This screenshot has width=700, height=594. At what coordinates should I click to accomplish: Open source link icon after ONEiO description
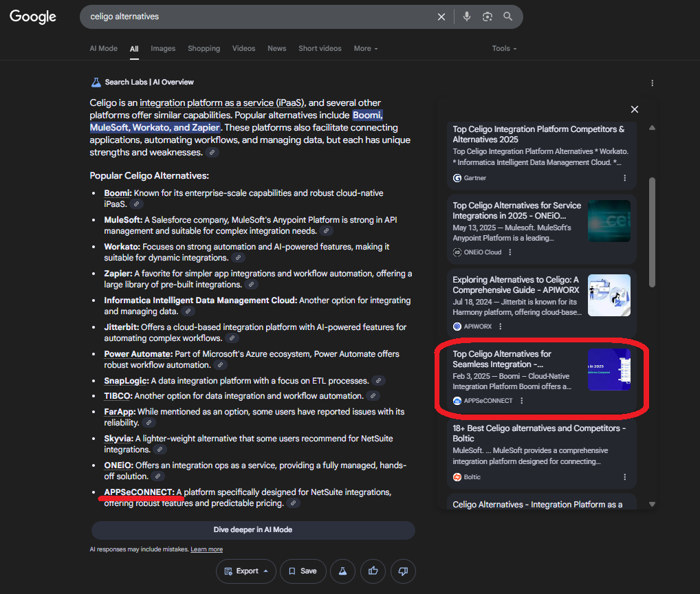(157, 476)
